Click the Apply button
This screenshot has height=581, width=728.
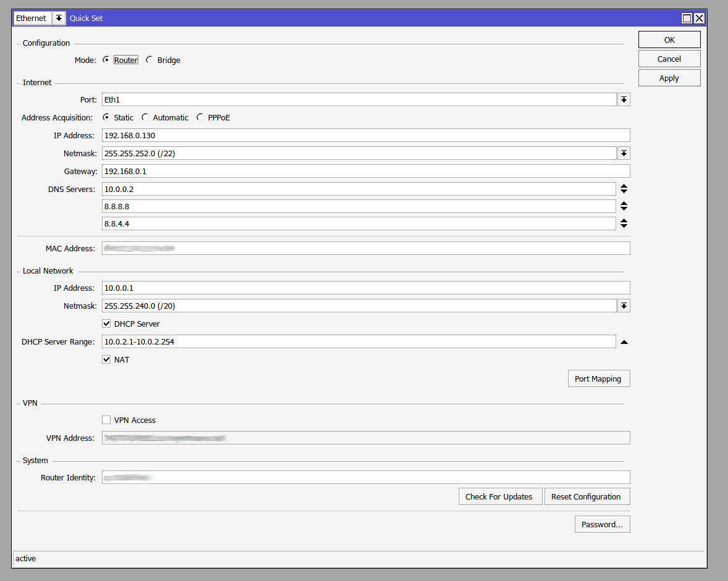coord(669,78)
